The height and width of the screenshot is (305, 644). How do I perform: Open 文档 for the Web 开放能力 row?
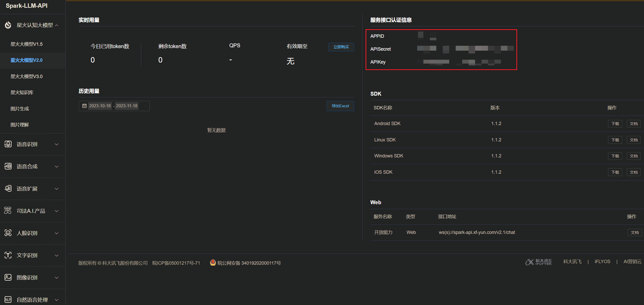point(635,232)
